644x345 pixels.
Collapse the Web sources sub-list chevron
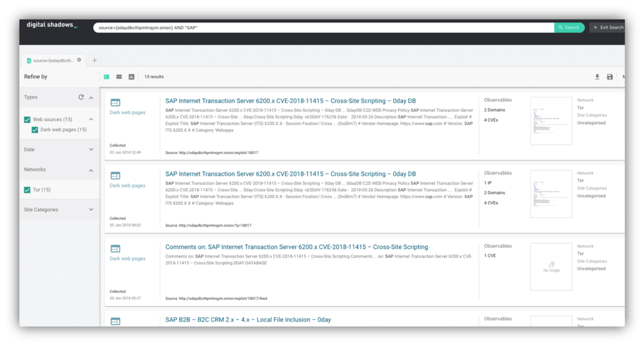click(x=91, y=119)
